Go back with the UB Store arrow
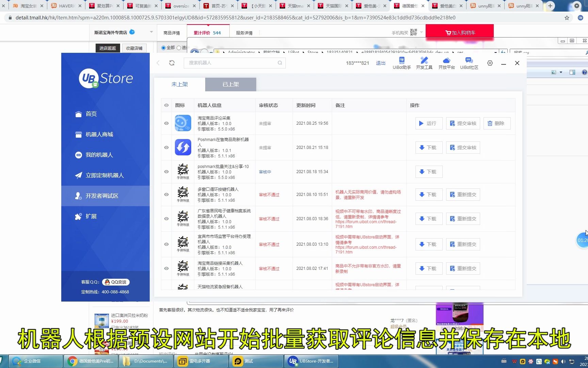This screenshot has width=588, height=368. point(158,63)
